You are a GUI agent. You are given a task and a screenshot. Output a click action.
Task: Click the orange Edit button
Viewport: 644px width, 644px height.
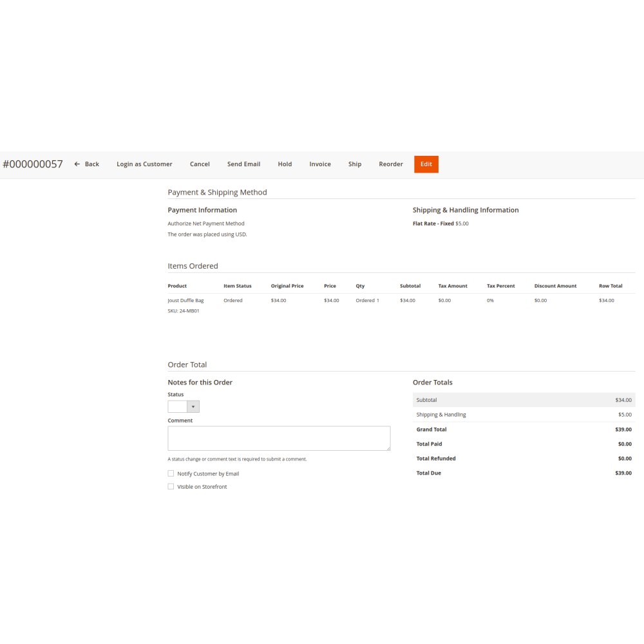[426, 164]
